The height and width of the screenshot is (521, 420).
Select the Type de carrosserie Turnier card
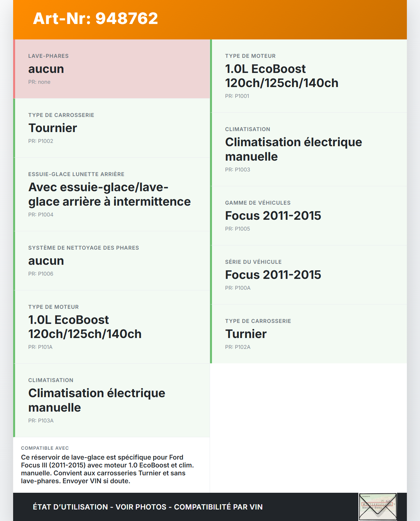coord(309,334)
